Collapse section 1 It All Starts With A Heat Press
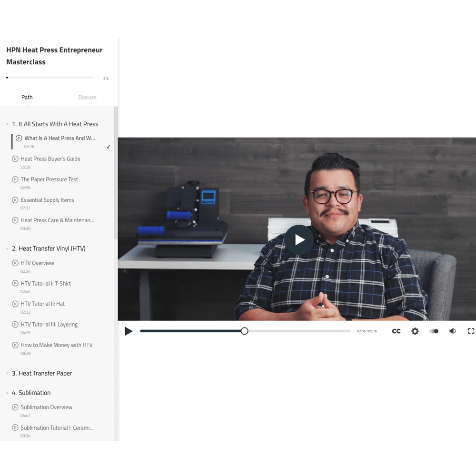476x476 pixels. (x=7, y=124)
